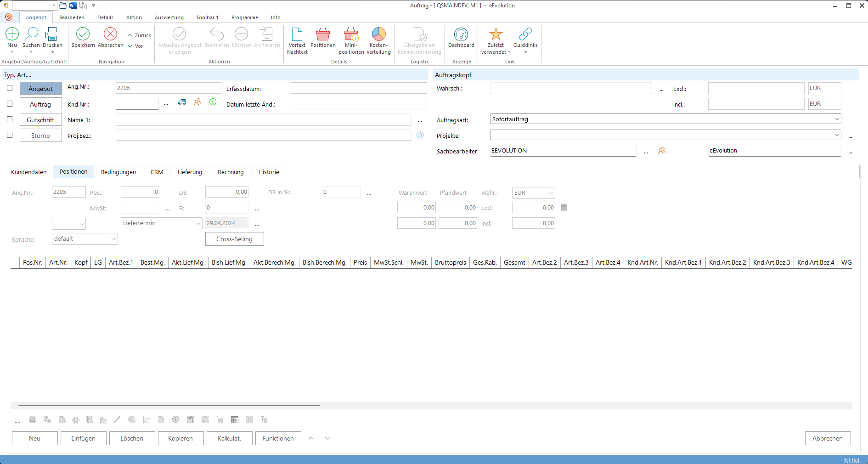Open the Währ. EUR currency dropdown
868x464 pixels.
551,193
